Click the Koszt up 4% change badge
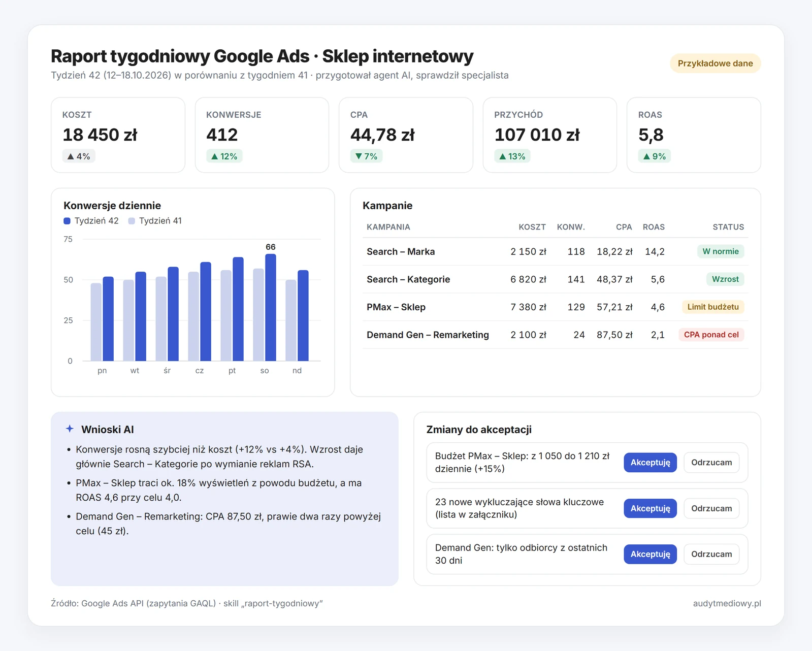This screenshot has height=651, width=812. 79,156
